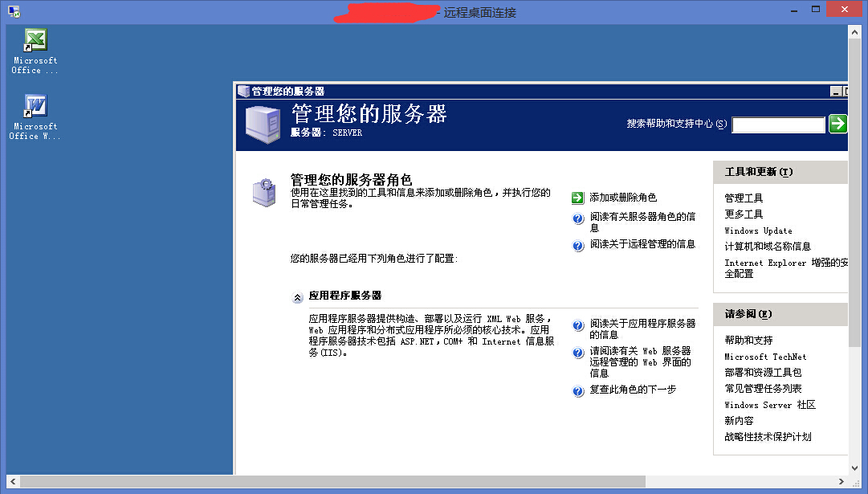868x494 pixels.
Task: Click the 应用程序服务器 role heading
Action: [345, 295]
